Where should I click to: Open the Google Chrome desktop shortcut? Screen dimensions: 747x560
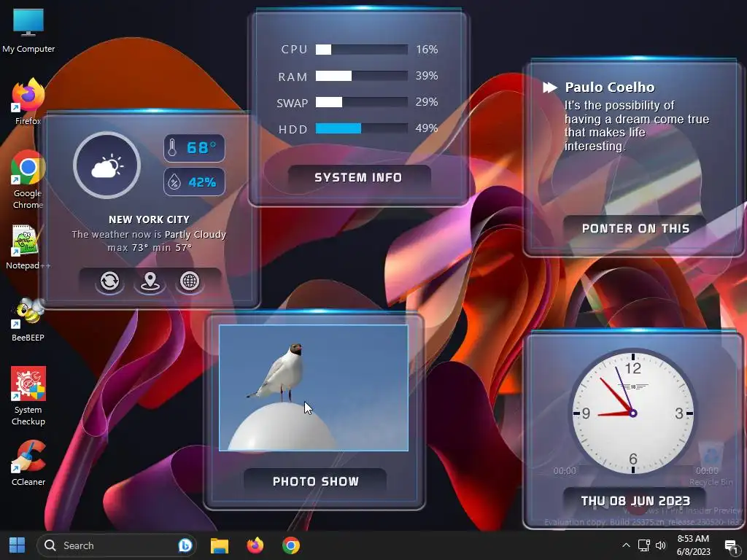28,180
